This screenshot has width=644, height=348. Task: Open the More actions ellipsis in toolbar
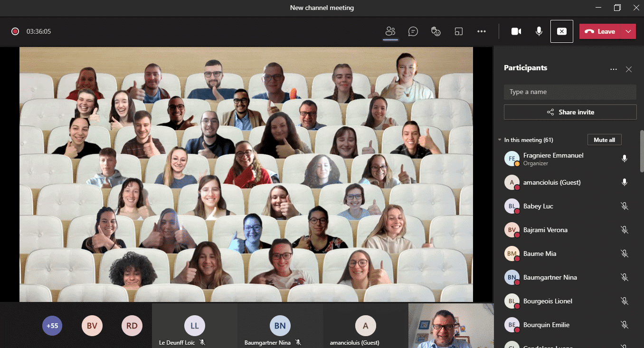coord(482,31)
